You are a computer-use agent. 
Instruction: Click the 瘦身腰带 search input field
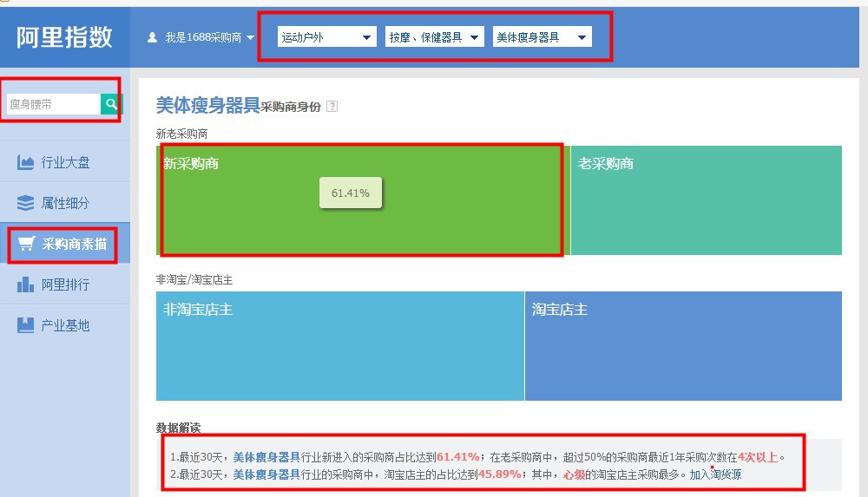[x=54, y=104]
